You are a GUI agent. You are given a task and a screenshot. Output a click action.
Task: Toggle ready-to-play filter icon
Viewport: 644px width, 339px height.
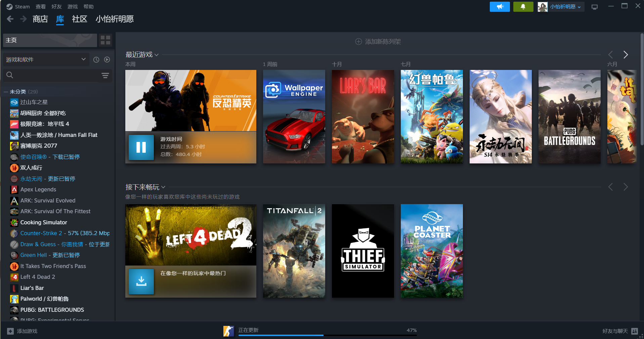(x=107, y=60)
